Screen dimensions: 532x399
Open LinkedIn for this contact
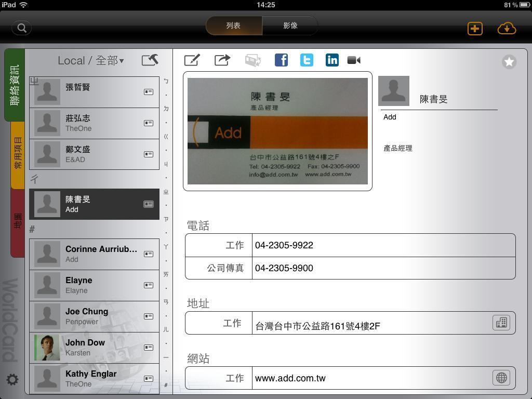[332, 60]
